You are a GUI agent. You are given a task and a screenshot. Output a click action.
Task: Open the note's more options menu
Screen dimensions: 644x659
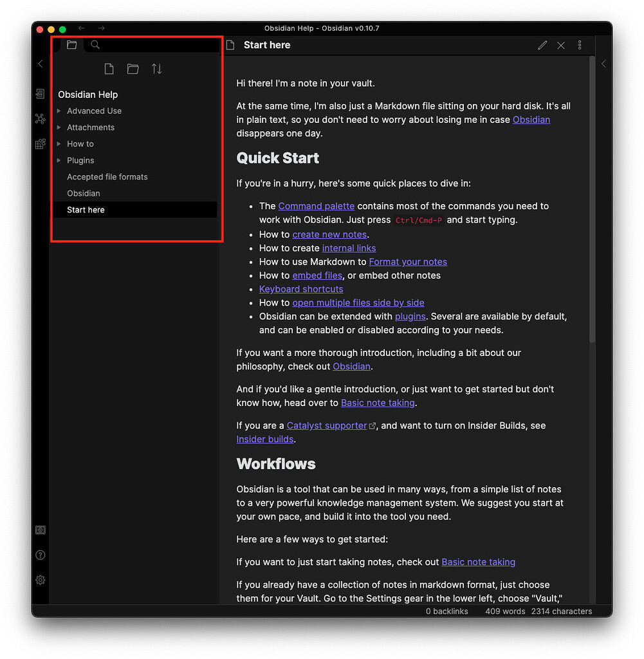click(x=580, y=45)
